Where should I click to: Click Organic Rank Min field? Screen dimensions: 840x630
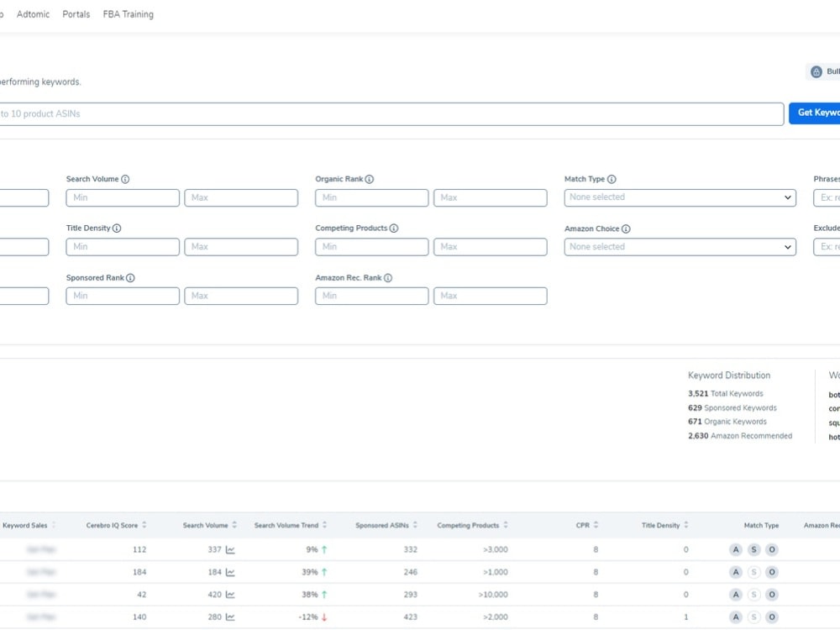click(372, 197)
